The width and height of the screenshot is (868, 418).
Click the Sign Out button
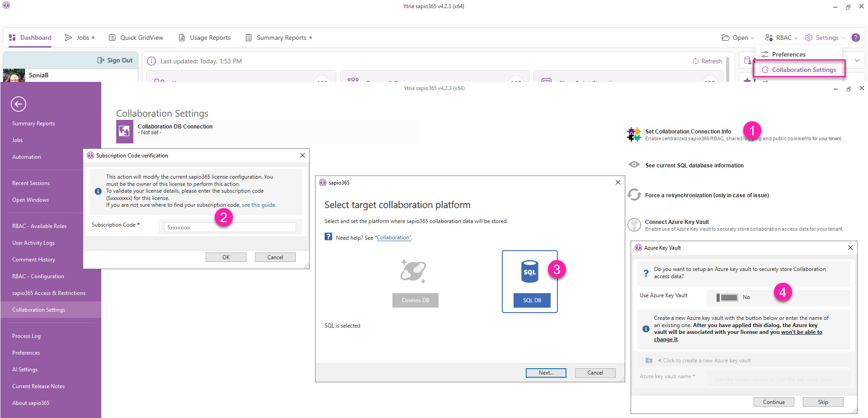[x=115, y=60]
